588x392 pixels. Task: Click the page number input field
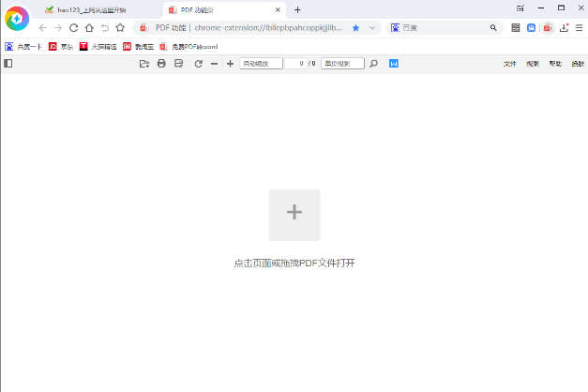(x=295, y=64)
